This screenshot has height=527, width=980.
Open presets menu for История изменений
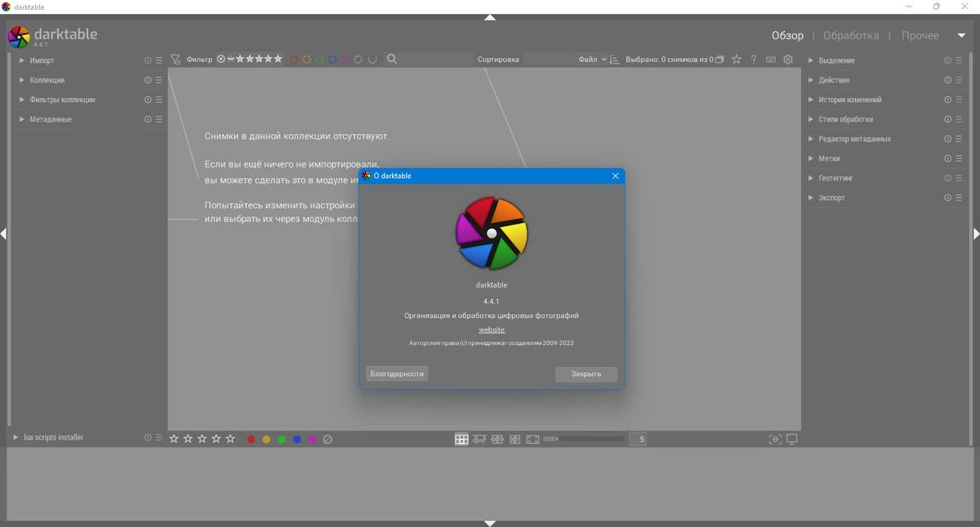point(960,100)
